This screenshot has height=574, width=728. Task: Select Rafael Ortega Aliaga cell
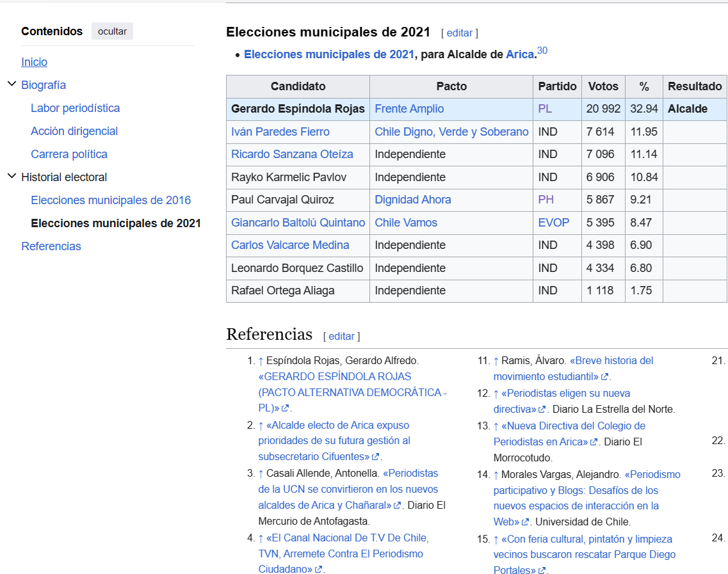(298, 291)
